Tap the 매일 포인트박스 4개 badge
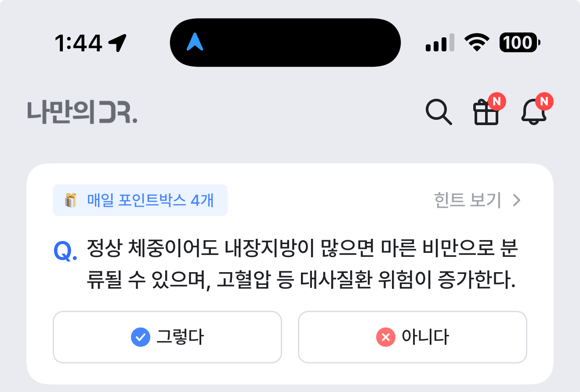Image resolution: width=580 pixels, height=392 pixels. coord(140,200)
